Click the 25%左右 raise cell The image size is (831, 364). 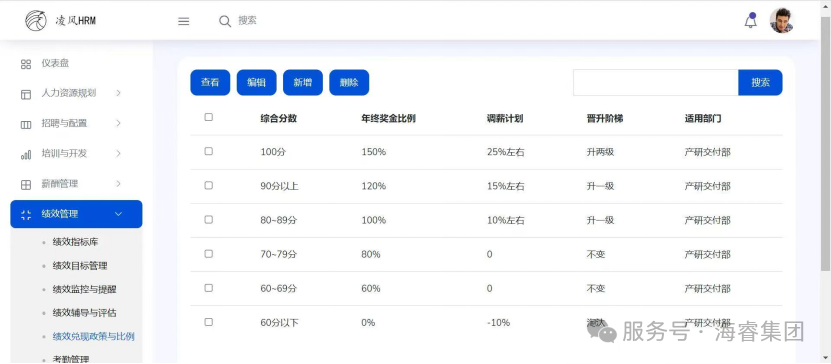click(x=506, y=152)
